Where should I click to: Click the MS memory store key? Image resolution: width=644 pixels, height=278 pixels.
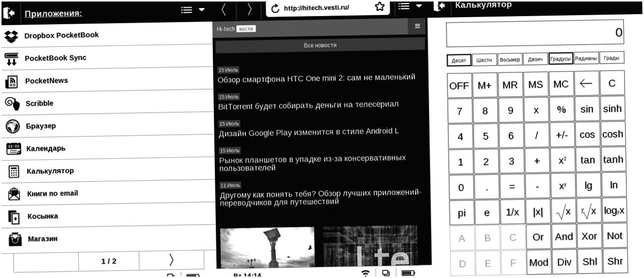point(536,84)
